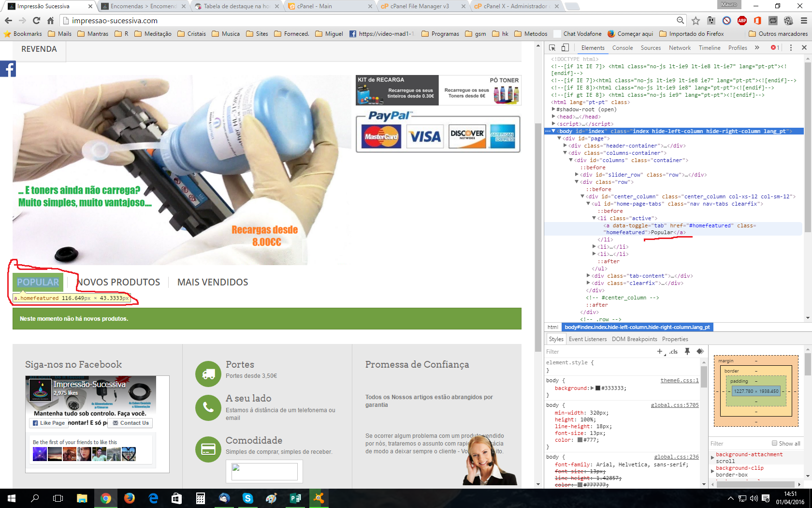Click the #777777 strikethrough color swatch
The image size is (812, 508).
pos(580,484)
